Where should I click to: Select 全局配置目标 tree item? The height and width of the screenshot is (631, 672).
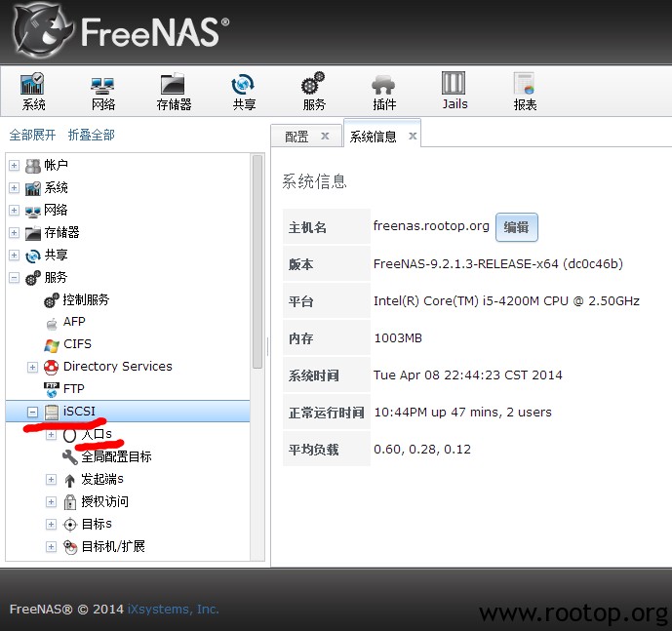117,457
